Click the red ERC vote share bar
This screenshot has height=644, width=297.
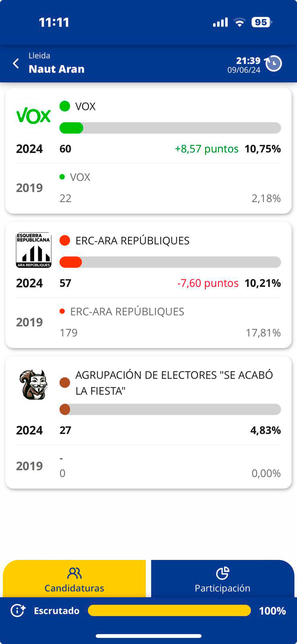point(71,262)
